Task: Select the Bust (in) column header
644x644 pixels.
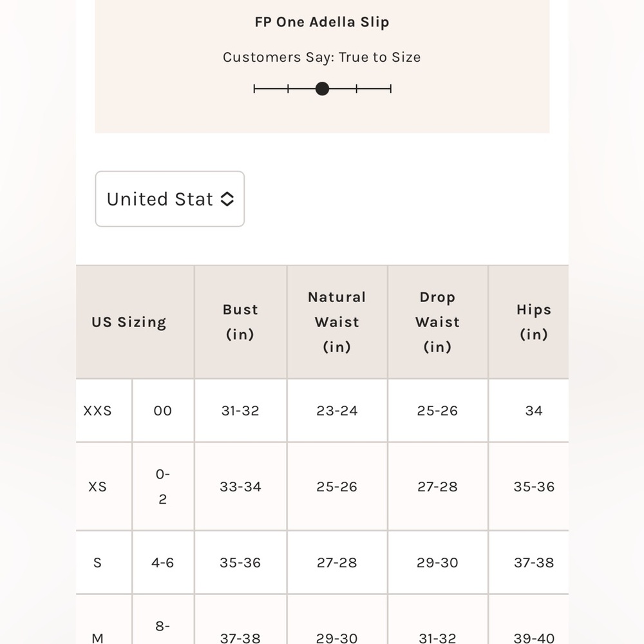Action: coord(240,322)
